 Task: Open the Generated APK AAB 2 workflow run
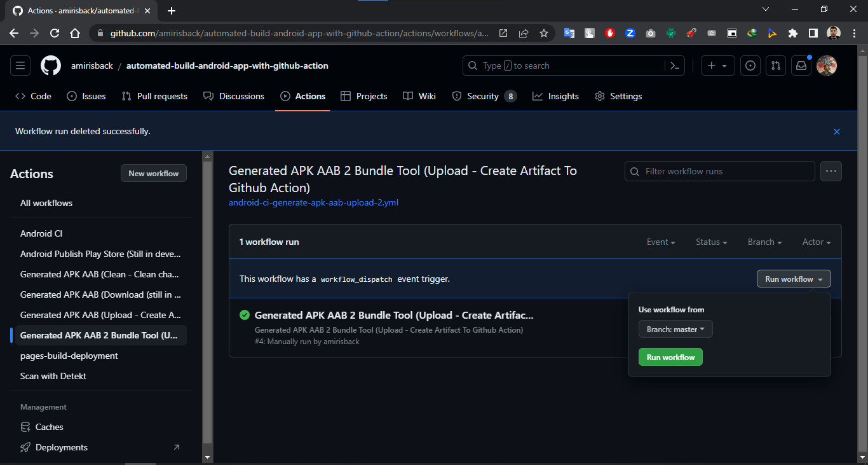(394, 315)
